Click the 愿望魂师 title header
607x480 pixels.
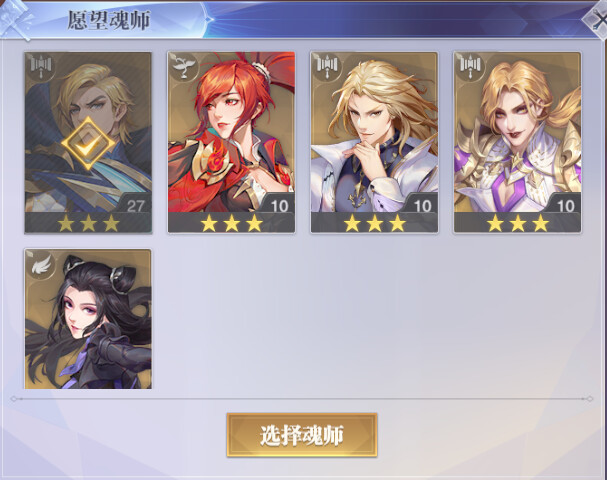108,21
